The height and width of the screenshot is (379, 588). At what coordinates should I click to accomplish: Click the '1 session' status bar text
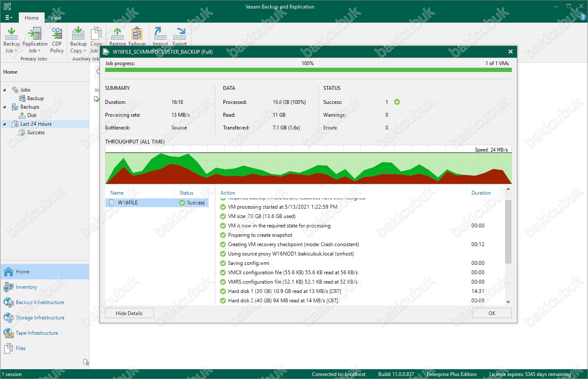click(x=12, y=374)
